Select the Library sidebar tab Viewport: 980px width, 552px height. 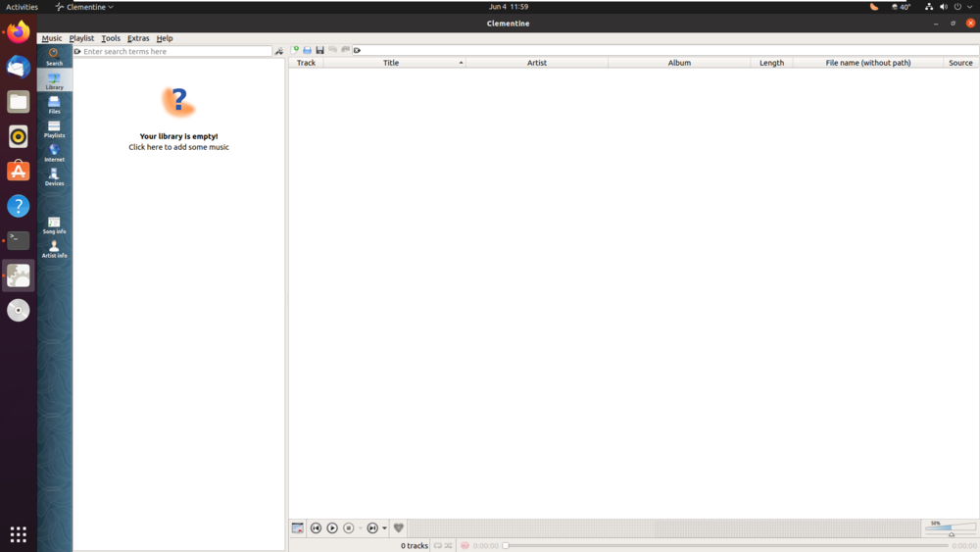tap(54, 80)
